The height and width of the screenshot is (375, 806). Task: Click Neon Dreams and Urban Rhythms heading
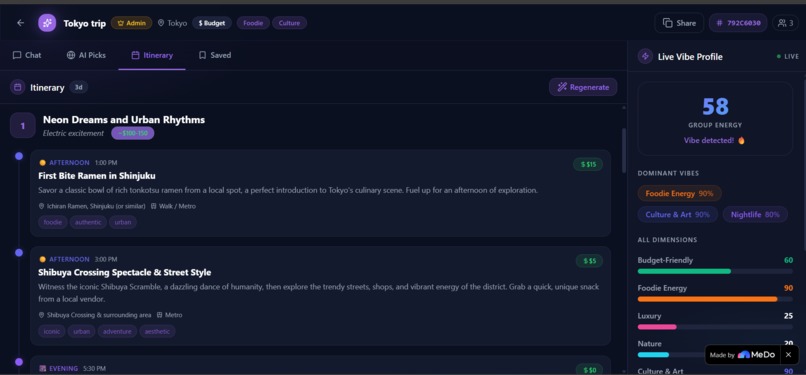point(124,120)
